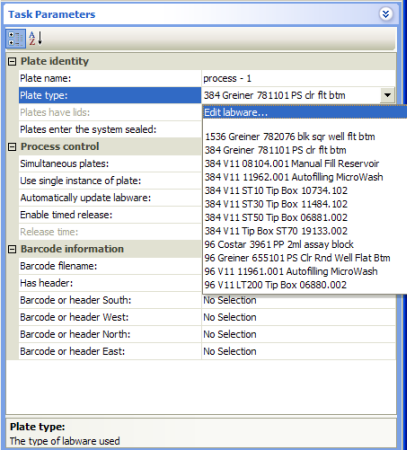Open the Plate type dropdown arrow
The width and height of the screenshot is (407, 450).
click(x=387, y=95)
